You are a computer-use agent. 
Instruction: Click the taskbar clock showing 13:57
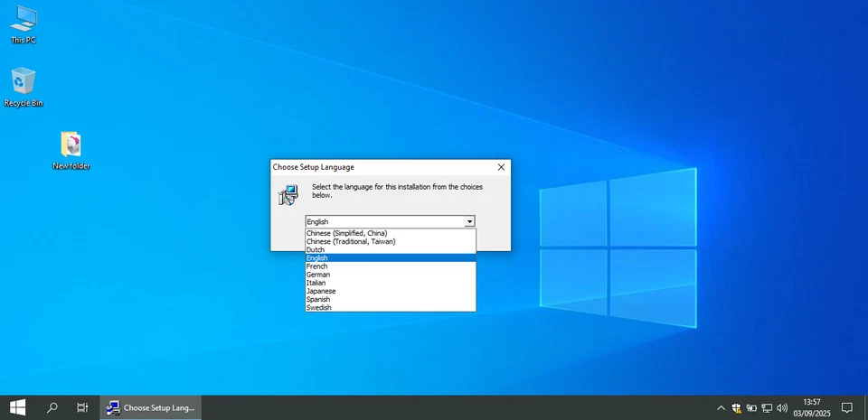coord(811,407)
